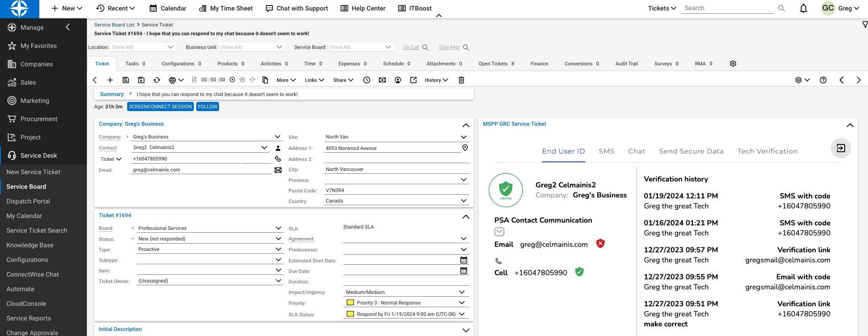Click the trash icon to delete ticket
Viewport: 868px width, 336px height.
(x=461, y=80)
